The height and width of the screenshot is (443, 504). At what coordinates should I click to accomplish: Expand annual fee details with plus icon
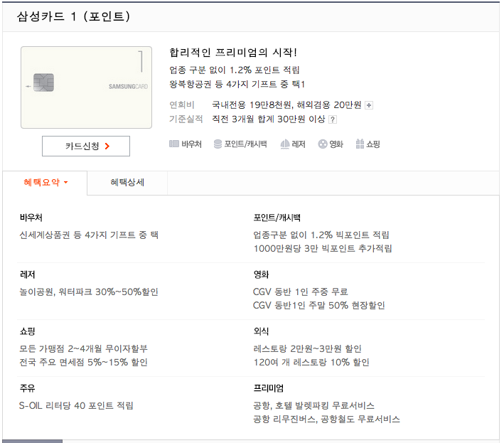click(x=369, y=105)
